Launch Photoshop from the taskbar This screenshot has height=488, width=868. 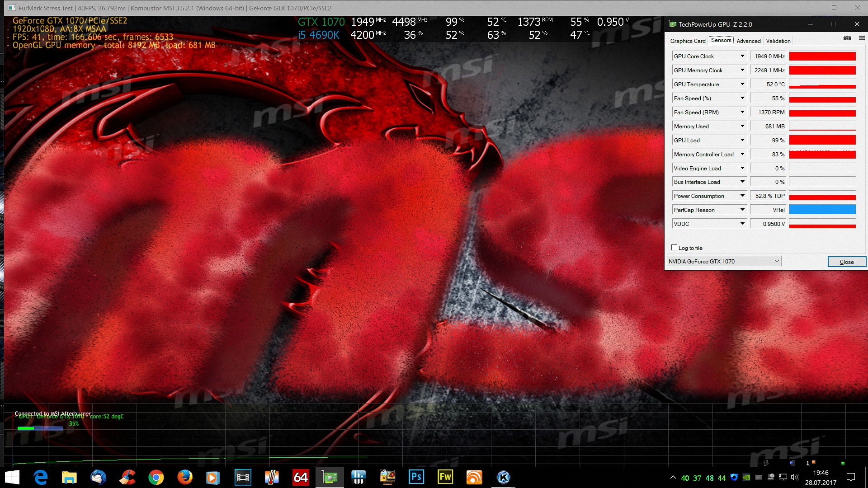[416, 477]
